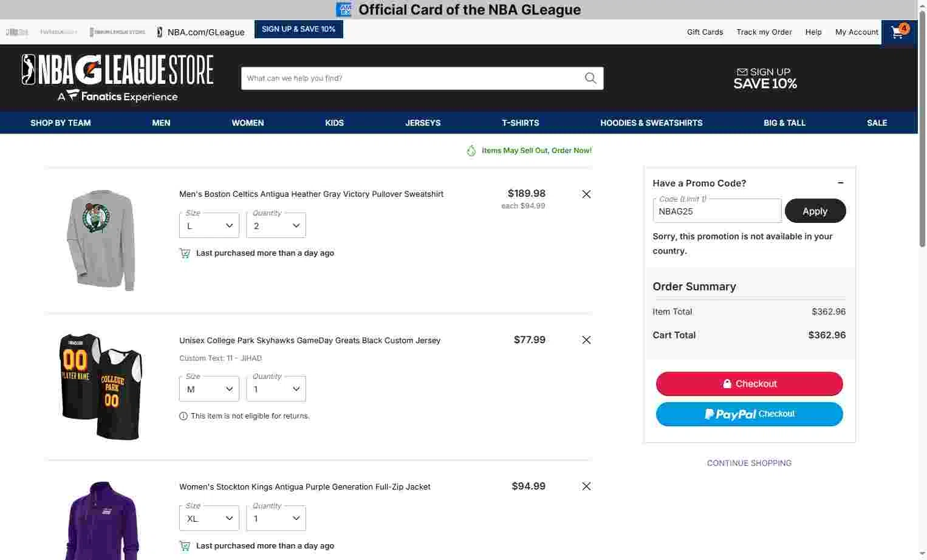Collapse the promo code section with minus icon

coord(841,183)
